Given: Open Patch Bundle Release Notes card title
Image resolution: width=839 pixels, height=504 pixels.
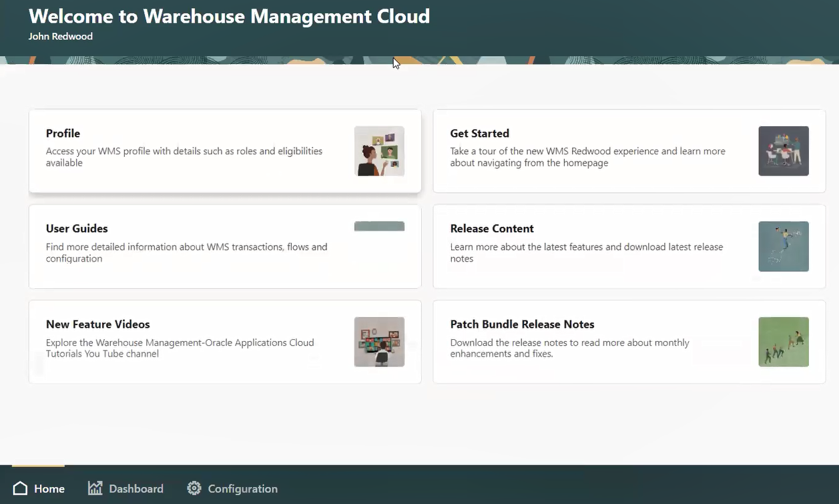Looking at the screenshot, I should coord(523,324).
